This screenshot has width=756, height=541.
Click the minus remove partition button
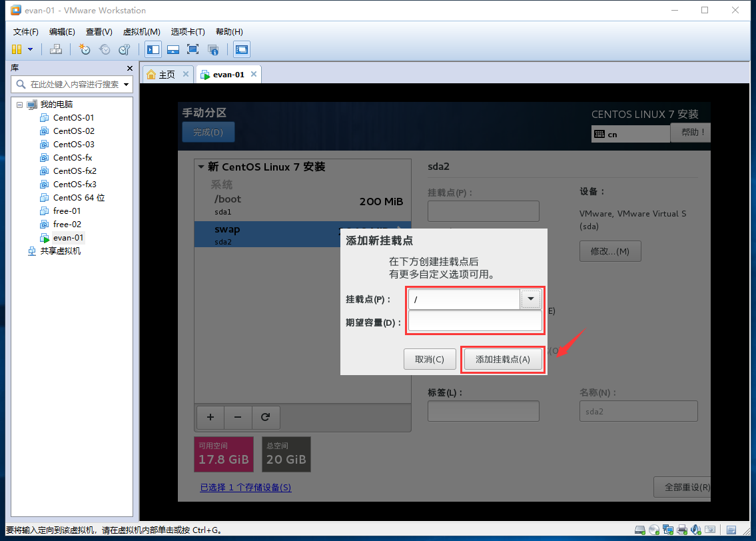(x=238, y=417)
